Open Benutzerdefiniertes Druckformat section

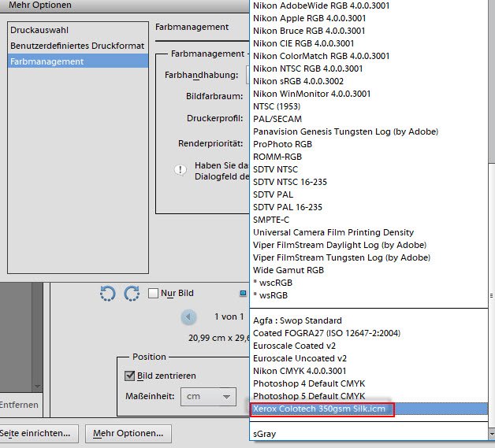click(x=77, y=46)
